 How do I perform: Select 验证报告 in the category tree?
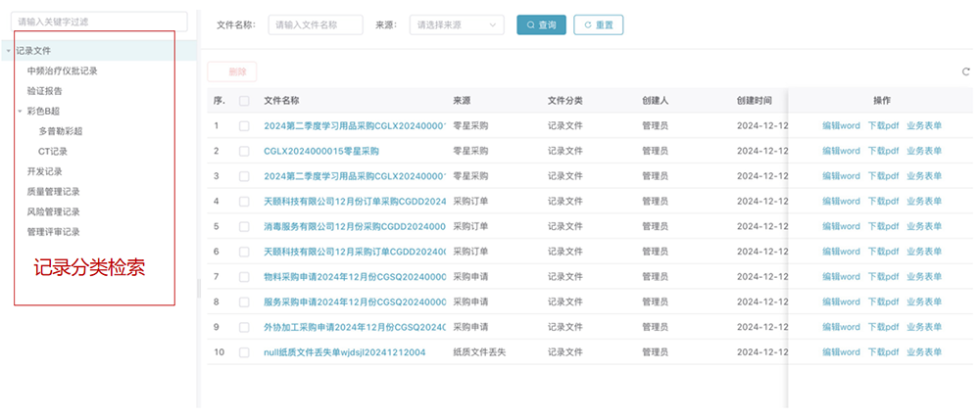tap(45, 90)
